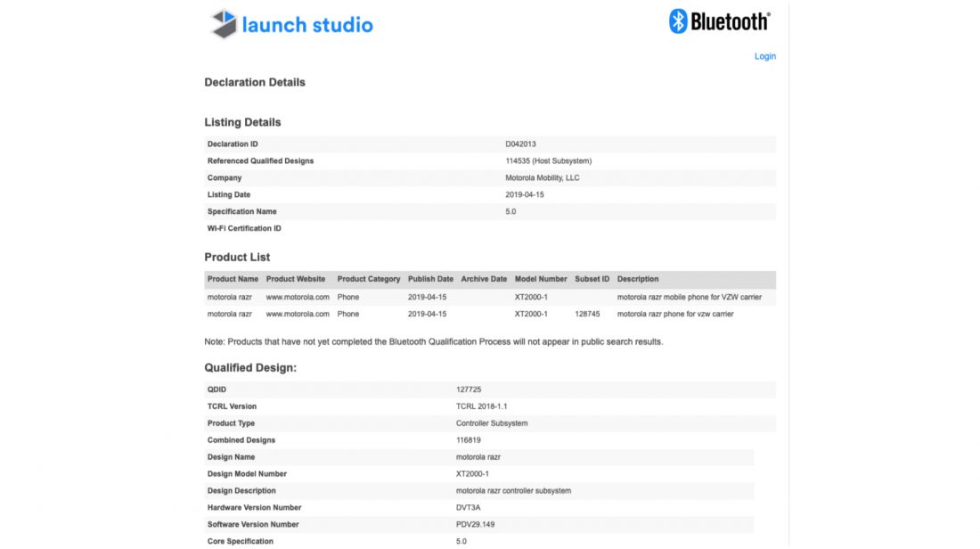Select the Product Website column header
The height and width of the screenshot is (549, 980).
coord(296,279)
